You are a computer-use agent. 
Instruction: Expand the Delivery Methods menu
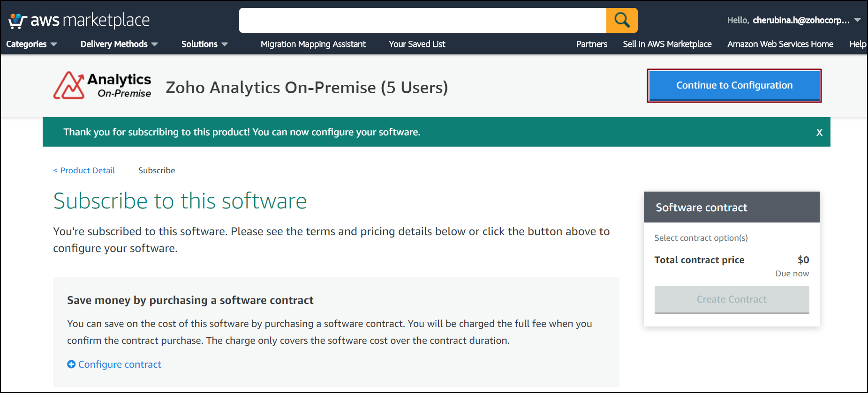[119, 44]
